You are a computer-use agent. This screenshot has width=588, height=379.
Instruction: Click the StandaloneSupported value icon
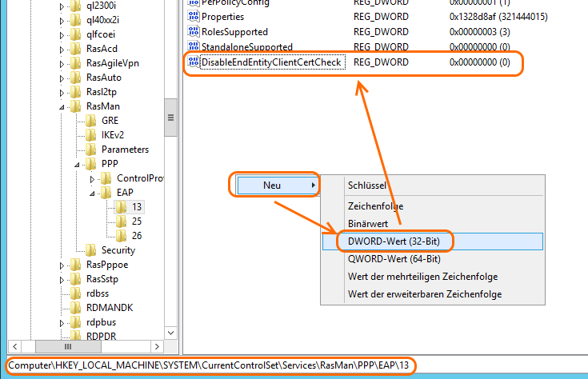pyautogui.click(x=193, y=46)
